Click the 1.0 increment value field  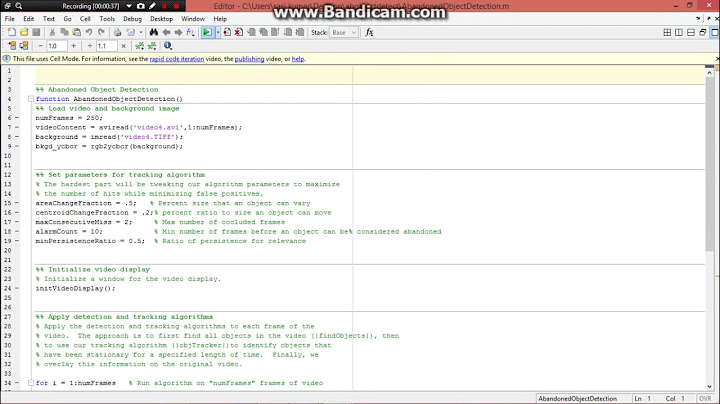[x=56, y=45]
